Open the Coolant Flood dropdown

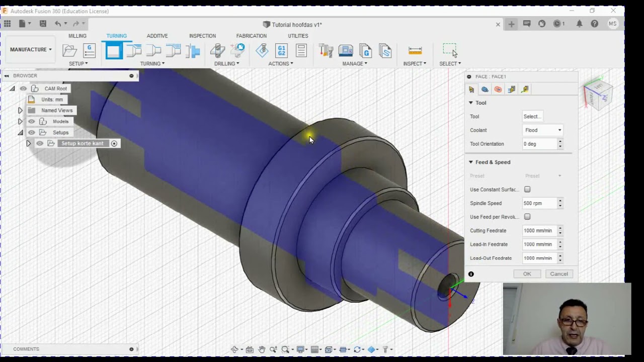(x=543, y=130)
